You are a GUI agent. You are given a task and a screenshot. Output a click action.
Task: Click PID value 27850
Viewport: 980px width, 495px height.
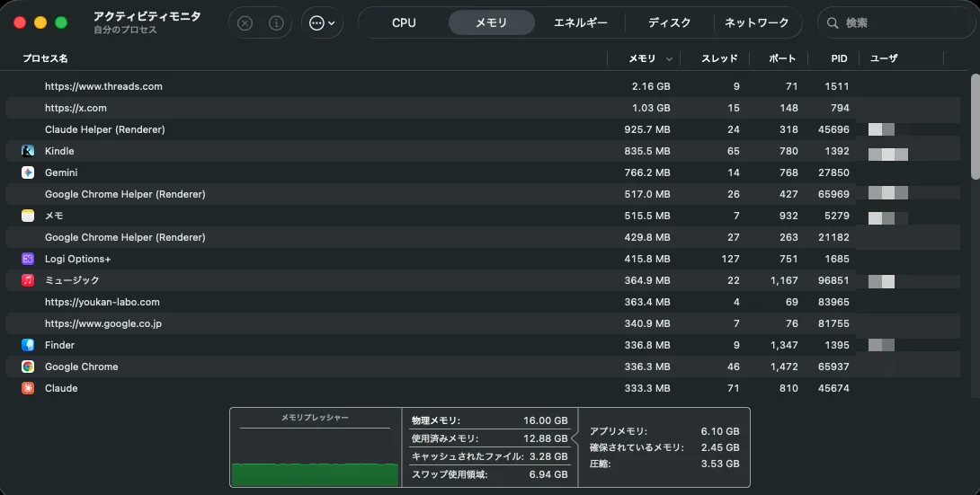tap(833, 172)
